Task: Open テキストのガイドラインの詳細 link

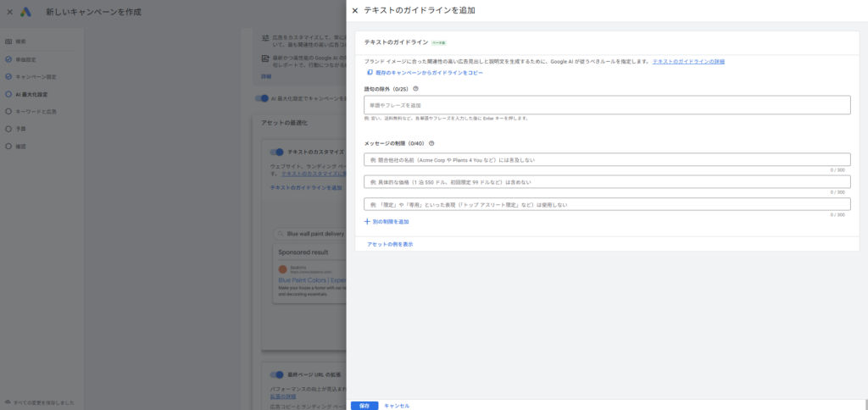Action: coord(688,62)
